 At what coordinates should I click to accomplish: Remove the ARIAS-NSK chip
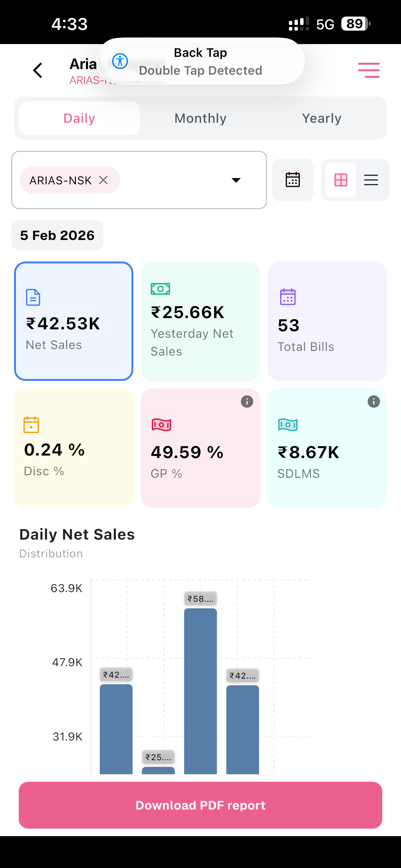point(103,180)
